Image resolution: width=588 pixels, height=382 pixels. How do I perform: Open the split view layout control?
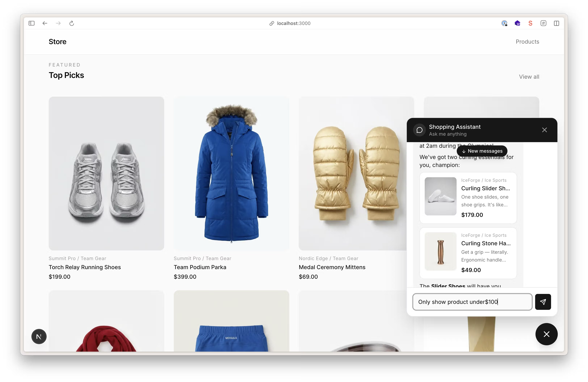click(x=556, y=23)
